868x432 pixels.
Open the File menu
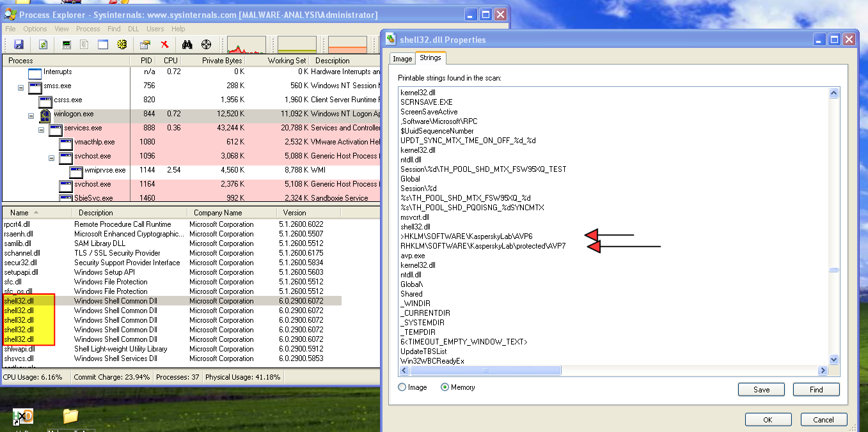[x=11, y=29]
